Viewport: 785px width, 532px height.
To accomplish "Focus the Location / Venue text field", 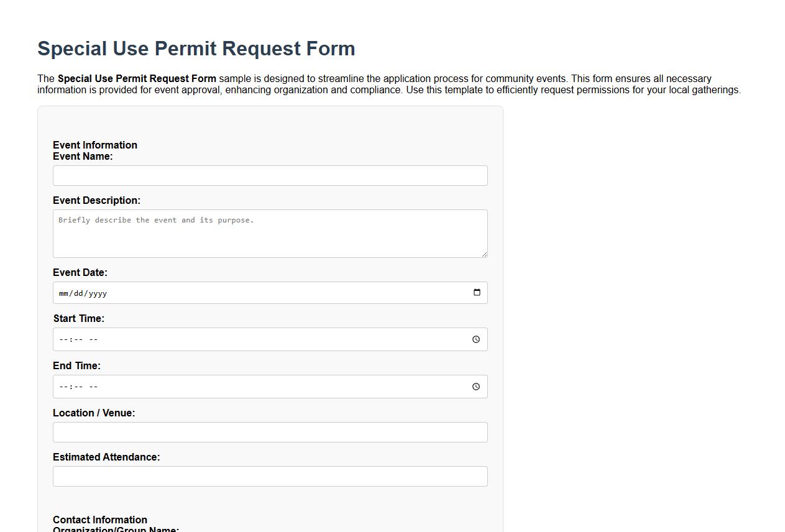I will 270,432.
